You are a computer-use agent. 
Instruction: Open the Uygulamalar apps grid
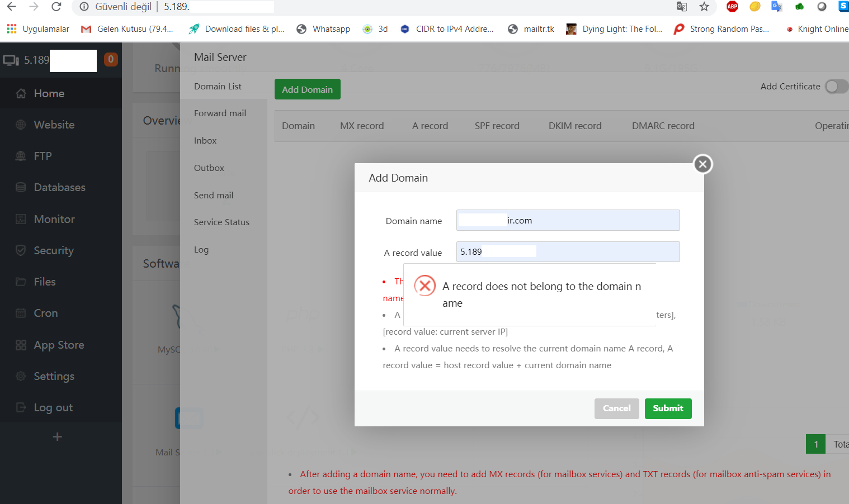tap(38, 29)
